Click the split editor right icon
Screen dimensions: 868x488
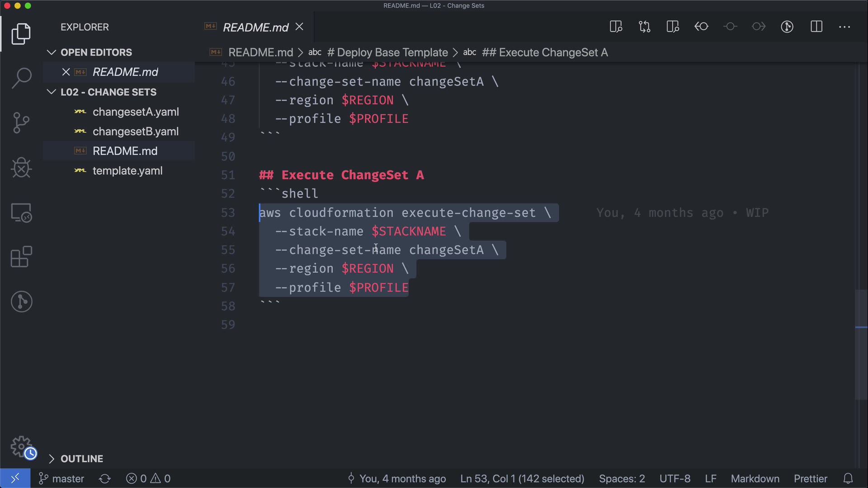(x=816, y=27)
